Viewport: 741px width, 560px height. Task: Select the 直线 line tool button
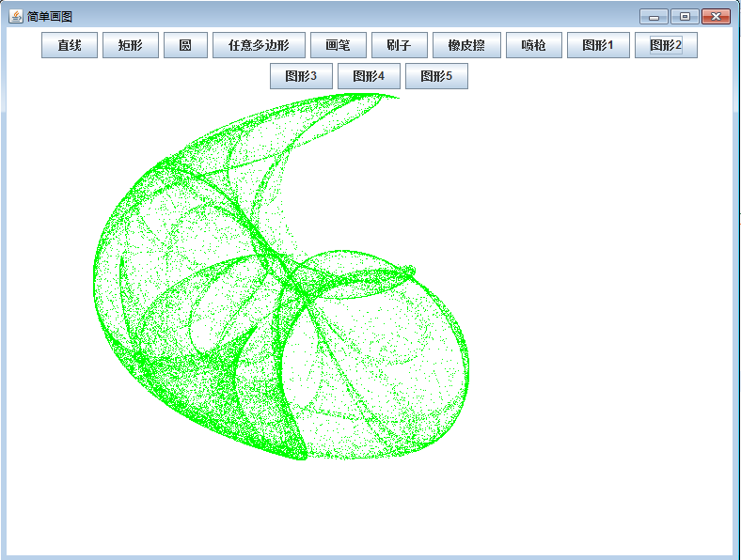(x=70, y=45)
